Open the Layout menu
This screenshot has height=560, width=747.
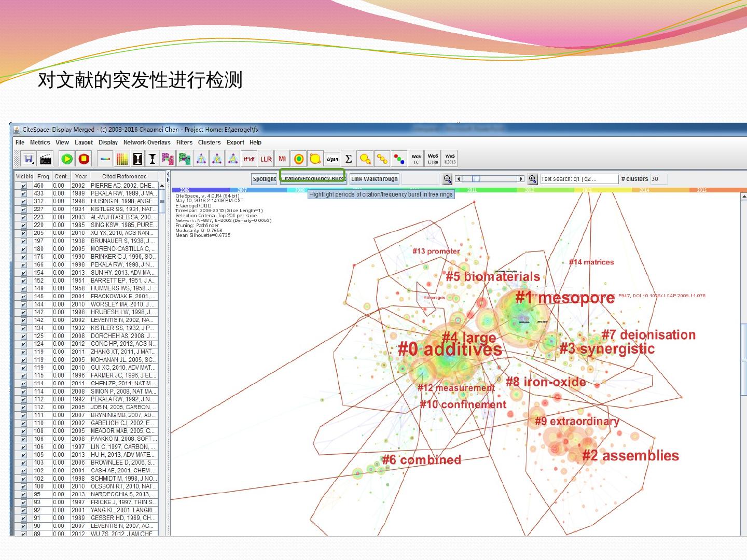pyautogui.click(x=84, y=142)
